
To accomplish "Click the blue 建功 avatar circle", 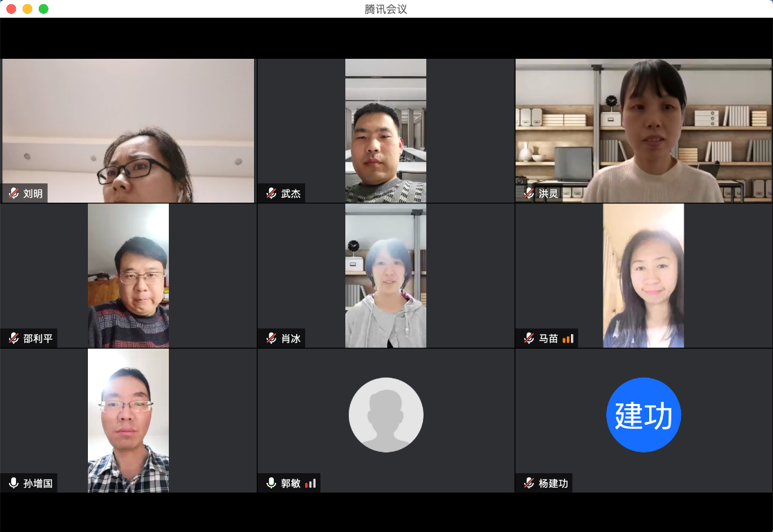I will (644, 415).
